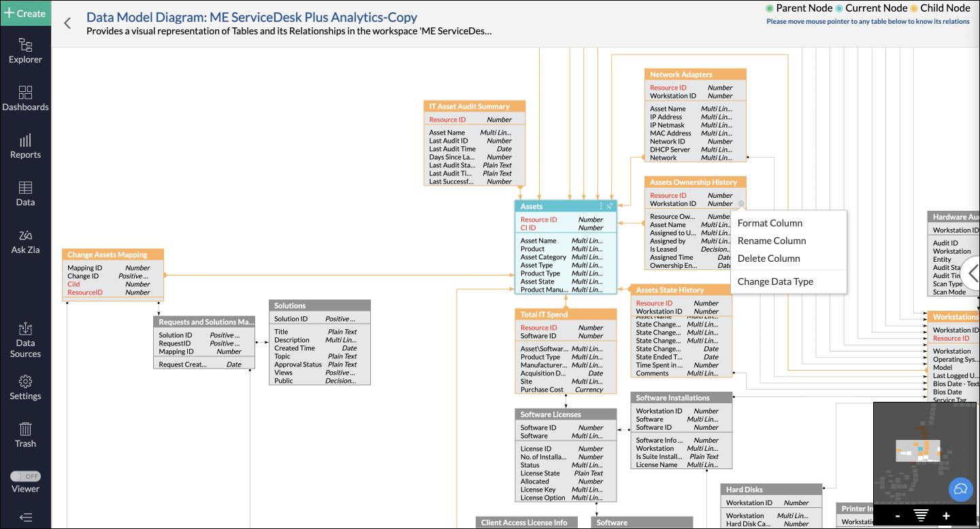Select the Assets State History header
980x529 pixels.
681,290
